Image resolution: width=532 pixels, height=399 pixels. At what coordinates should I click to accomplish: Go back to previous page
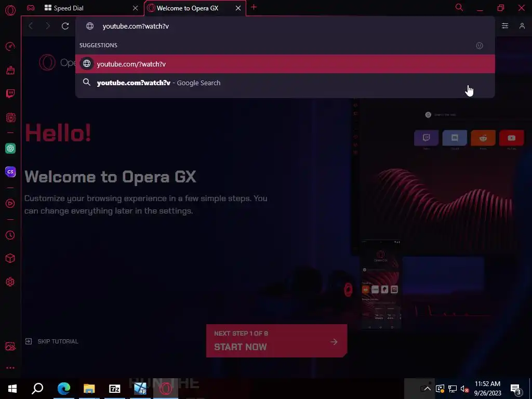point(31,26)
